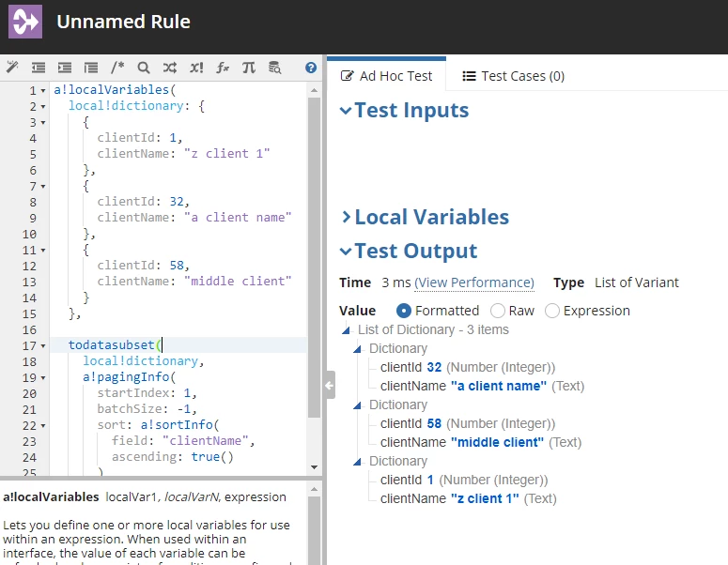
Task: Click line number 16 in the gutter
Action: (29, 329)
